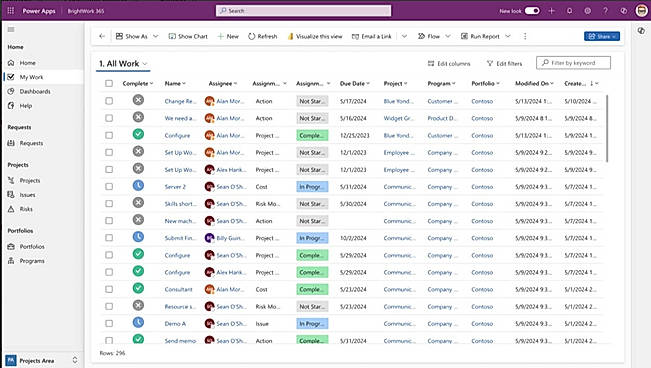
Task: Click the Edit columns button
Action: pos(449,64)
